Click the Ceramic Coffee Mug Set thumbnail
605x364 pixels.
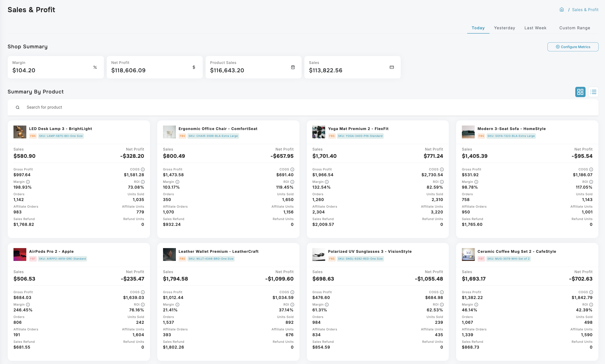click(x=468, y=255)
